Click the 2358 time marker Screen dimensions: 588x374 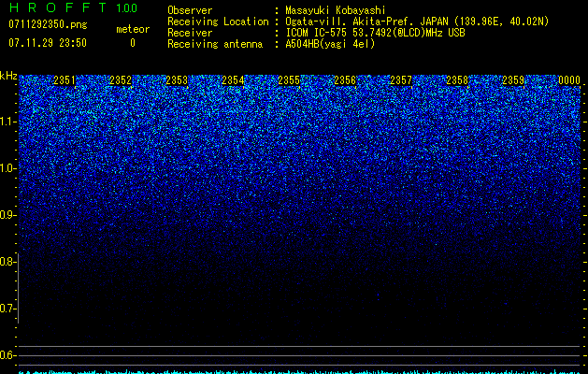click(457, 80)
